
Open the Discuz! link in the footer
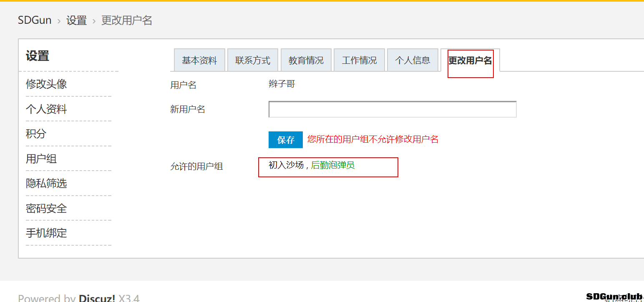click(x=97, y=298)
